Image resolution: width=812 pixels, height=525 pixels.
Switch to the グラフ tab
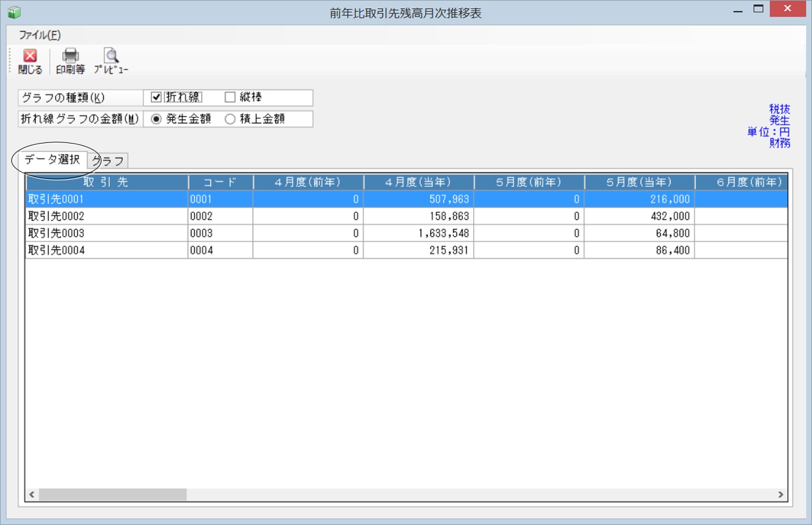(109, 161)
